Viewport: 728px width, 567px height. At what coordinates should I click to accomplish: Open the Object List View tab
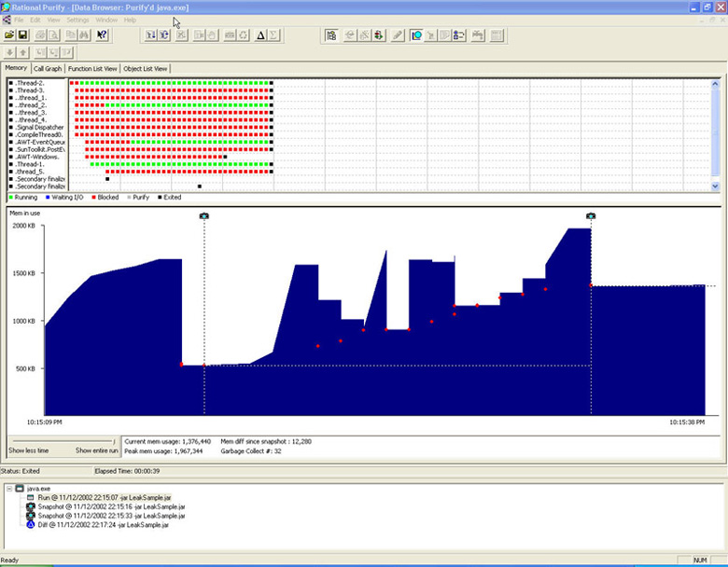146,68
